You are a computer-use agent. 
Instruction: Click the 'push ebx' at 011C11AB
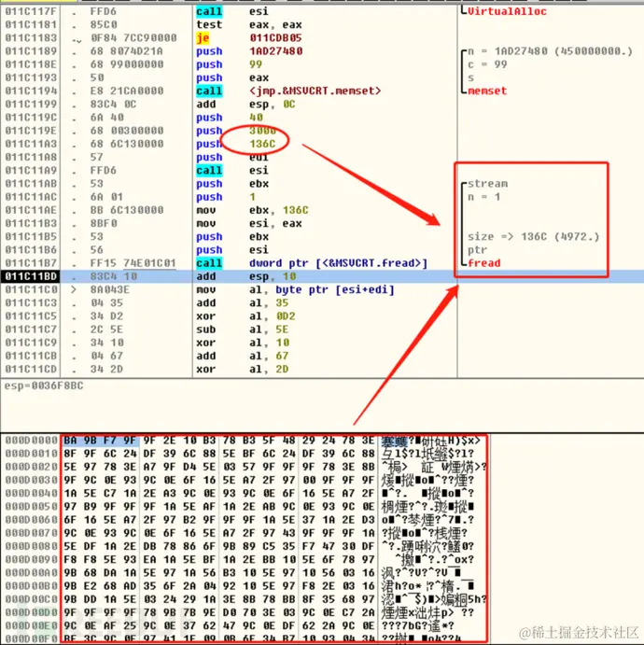[x=232, y=184]
